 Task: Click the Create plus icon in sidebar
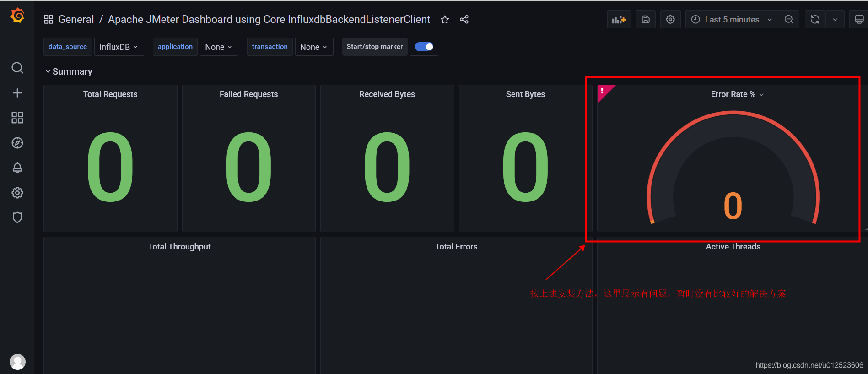[x=17, y=93]
